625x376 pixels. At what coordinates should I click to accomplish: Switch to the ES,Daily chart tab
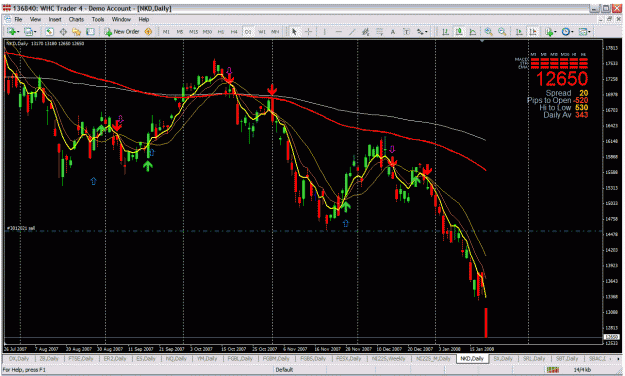(146, 359)
